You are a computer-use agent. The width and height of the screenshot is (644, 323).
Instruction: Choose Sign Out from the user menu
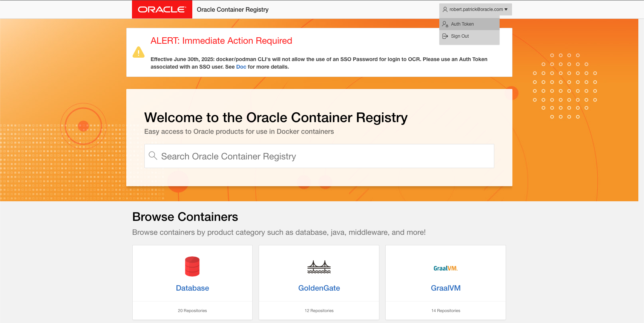(460, 36)
